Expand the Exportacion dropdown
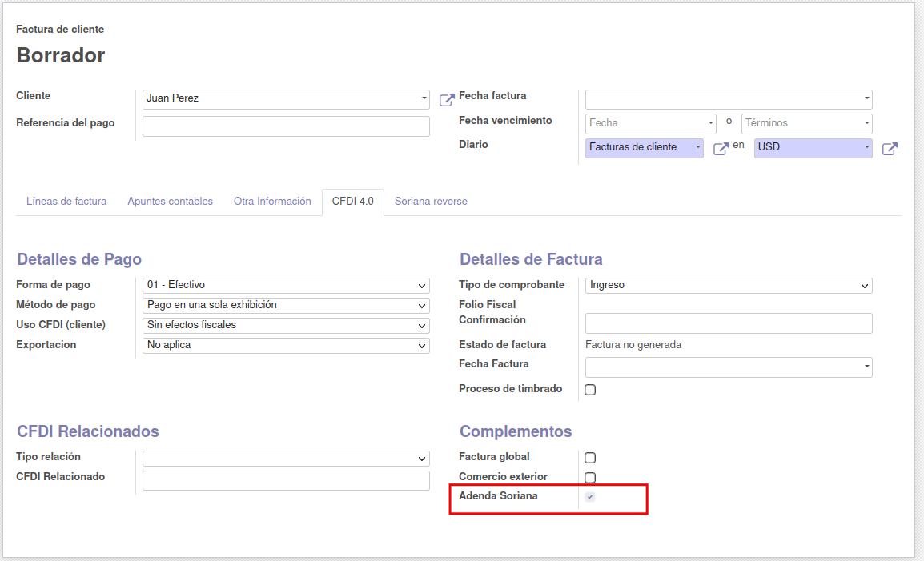Image resolution: width=924 pixels, height=561 pixels. point(286,346)
